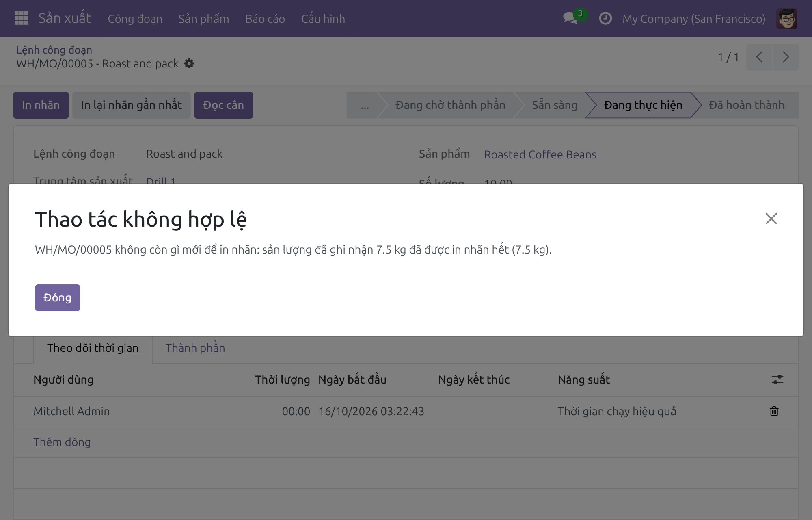Open the gear actions menu beside WH/MO/00005
Viewport: 812px width, 520px height.
[x=189, y=64]
